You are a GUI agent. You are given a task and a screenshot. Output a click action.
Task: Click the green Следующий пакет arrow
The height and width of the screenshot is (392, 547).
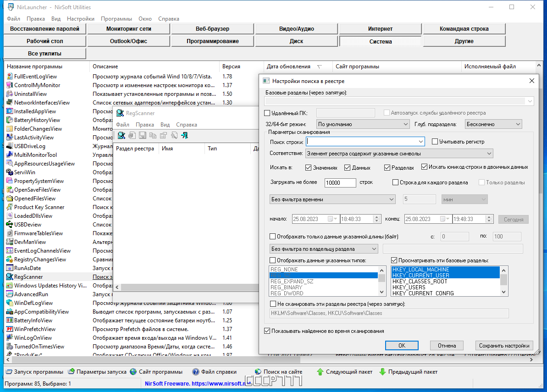(x=320, y=372)
